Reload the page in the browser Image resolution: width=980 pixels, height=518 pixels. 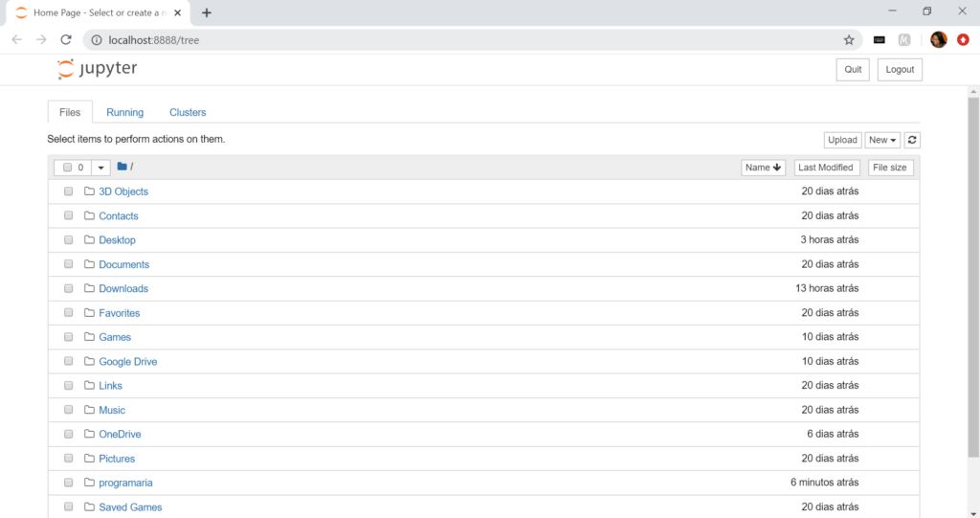66,39
